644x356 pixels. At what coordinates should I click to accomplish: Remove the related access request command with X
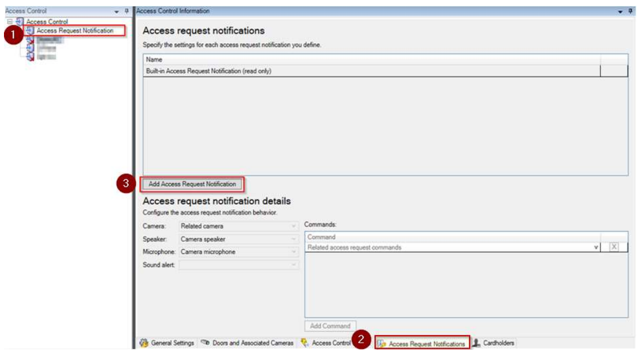[x=614, y=248]
